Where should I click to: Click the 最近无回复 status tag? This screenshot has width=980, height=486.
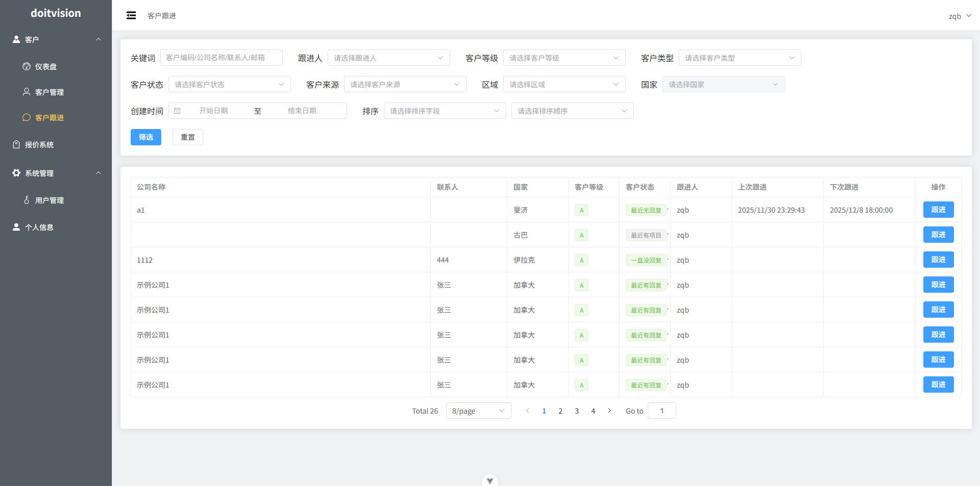coord(646,210)
